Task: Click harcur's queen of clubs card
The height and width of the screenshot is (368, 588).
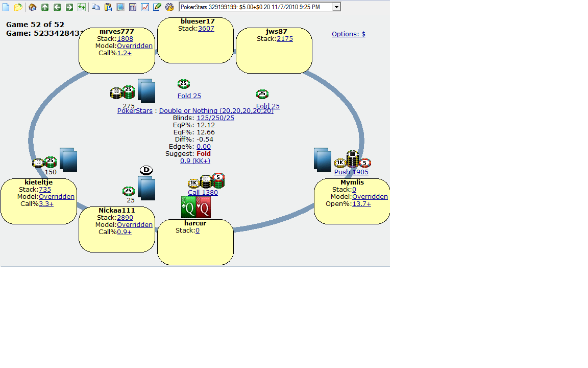Action: tap(188, 208)
